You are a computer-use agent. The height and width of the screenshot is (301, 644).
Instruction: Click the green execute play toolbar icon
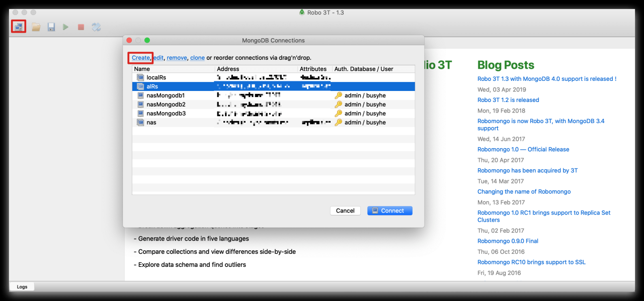click(66, 27)
